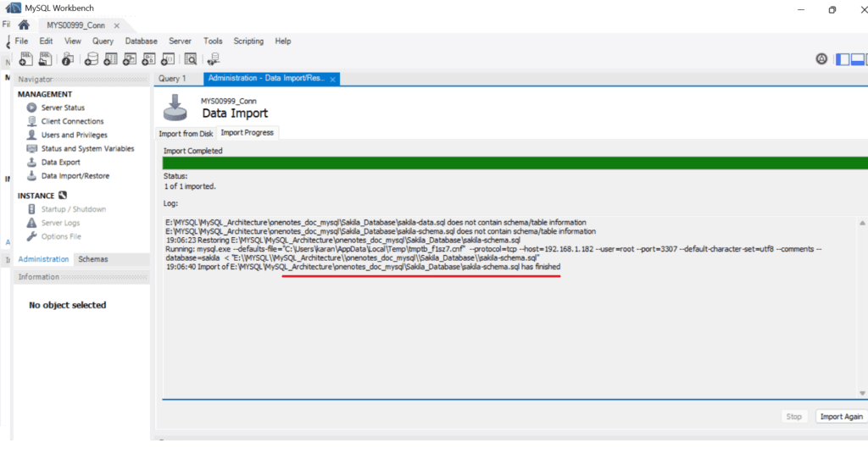This screenshot has height=454, width=868.
Task: Open the Scripting menu
Action: (x=248, y=41)
